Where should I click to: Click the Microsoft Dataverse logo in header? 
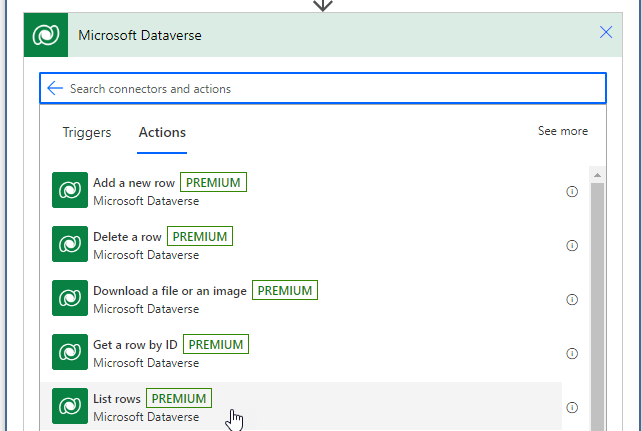pyautogui.click(x=46, y=35)
